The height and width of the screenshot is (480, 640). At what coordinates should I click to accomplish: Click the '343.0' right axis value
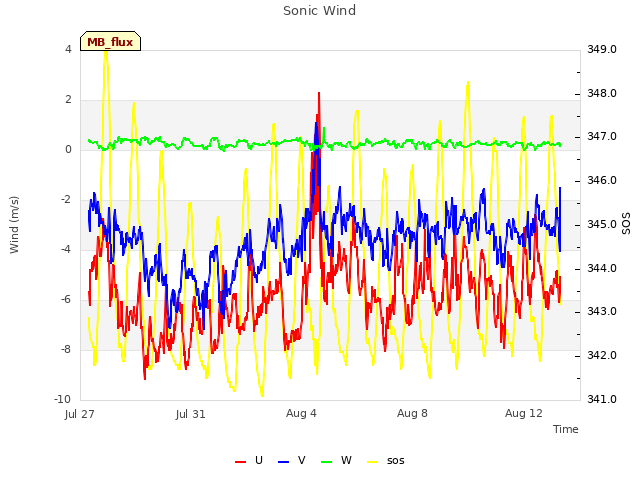pos(602,311)
